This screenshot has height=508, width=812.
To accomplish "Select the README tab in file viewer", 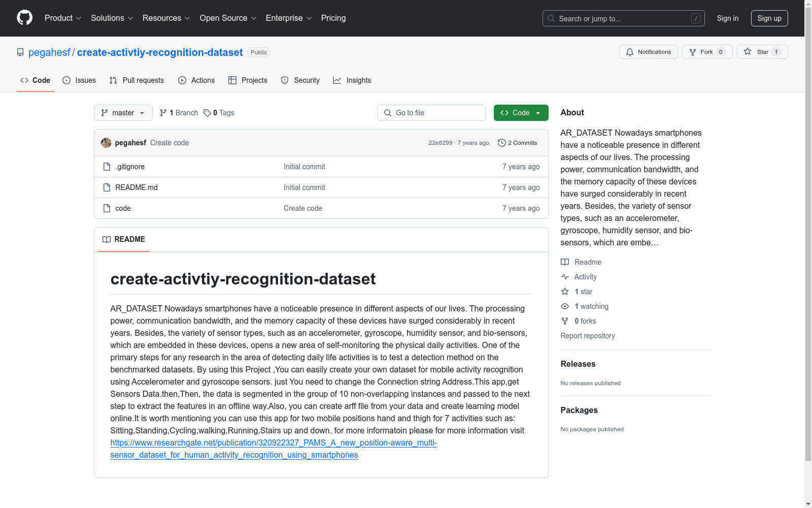I will (x=124, y=239).
